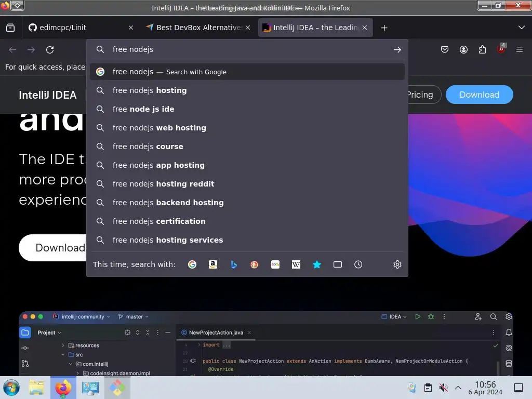Open the Extensions puzzle icon
This screenshot has height=399, width=532.
coord(482,49)
